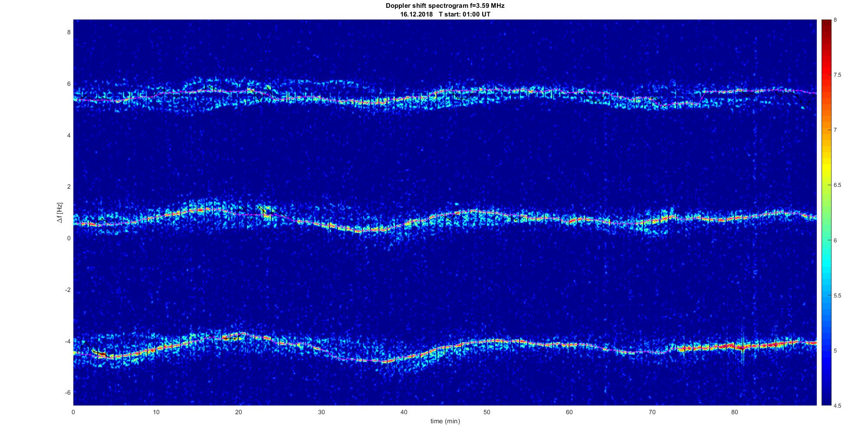Click the colorbar tick label '6.5'

point(837,185)
